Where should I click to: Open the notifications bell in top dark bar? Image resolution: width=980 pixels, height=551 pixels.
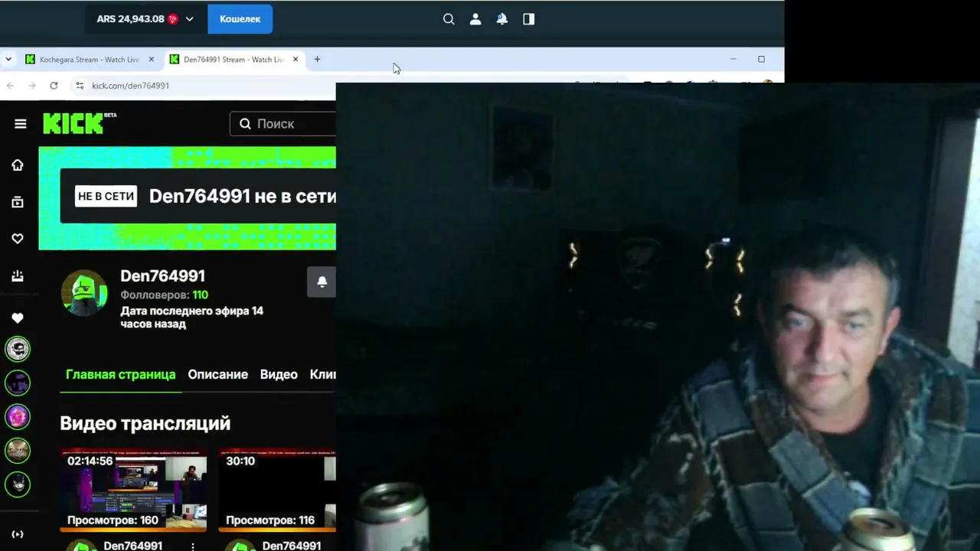point(501,19)
